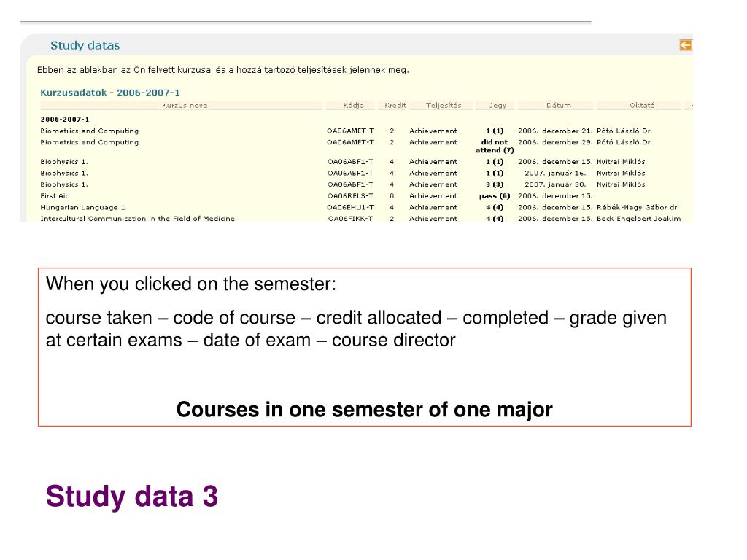747x560 pixels.
Task: Sort by the Jegy column header
Action: tap(498, 106)
